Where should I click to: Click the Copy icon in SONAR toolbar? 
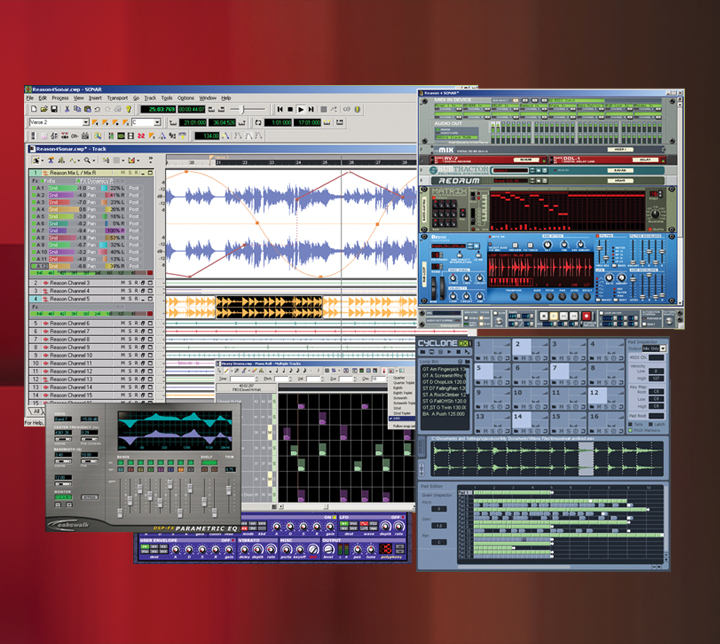click(x=77, y=109)
